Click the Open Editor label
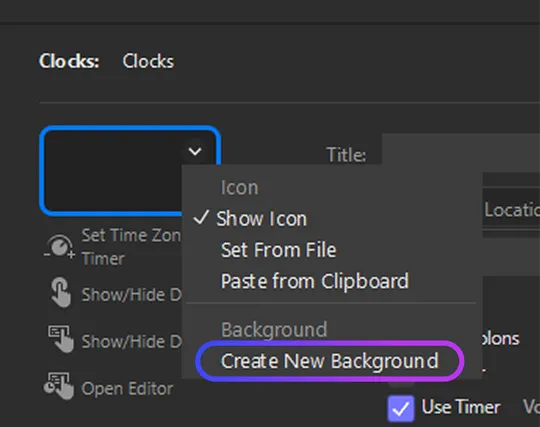 point(127,388)
